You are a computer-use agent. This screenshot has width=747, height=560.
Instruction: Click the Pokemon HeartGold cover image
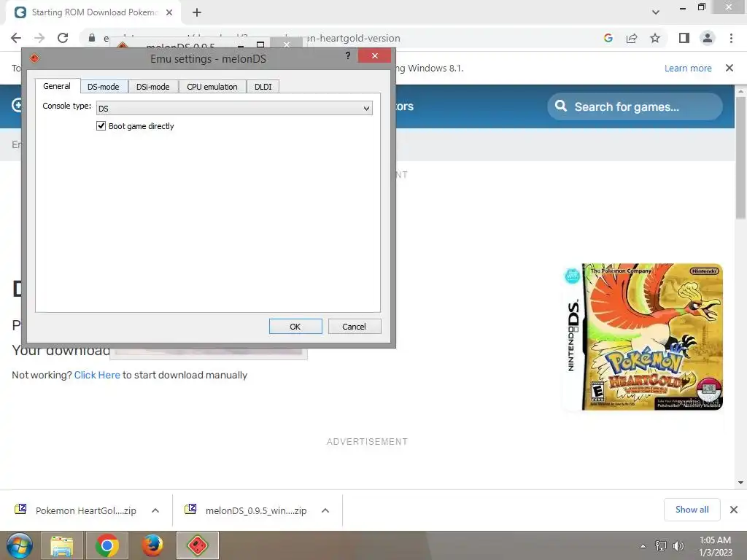click(x=643, y=337)
